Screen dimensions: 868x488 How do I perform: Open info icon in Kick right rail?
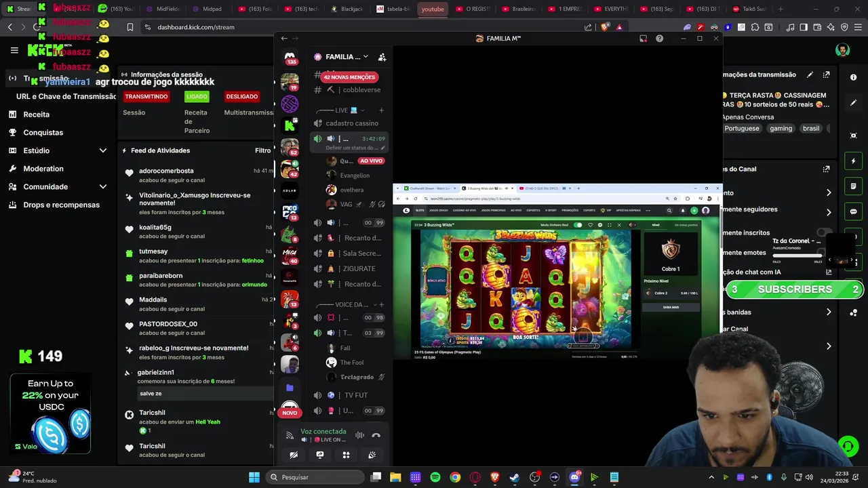(853, 77)
